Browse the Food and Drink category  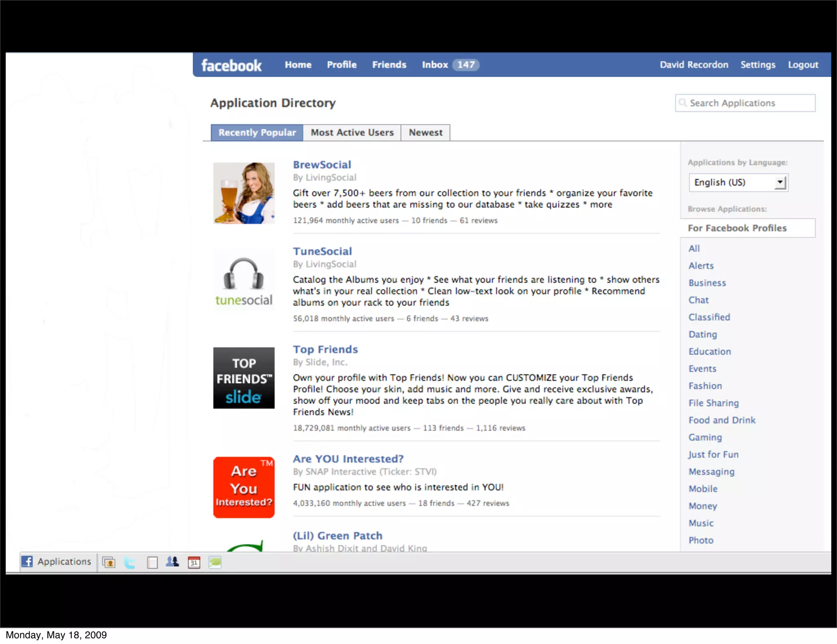722,420
